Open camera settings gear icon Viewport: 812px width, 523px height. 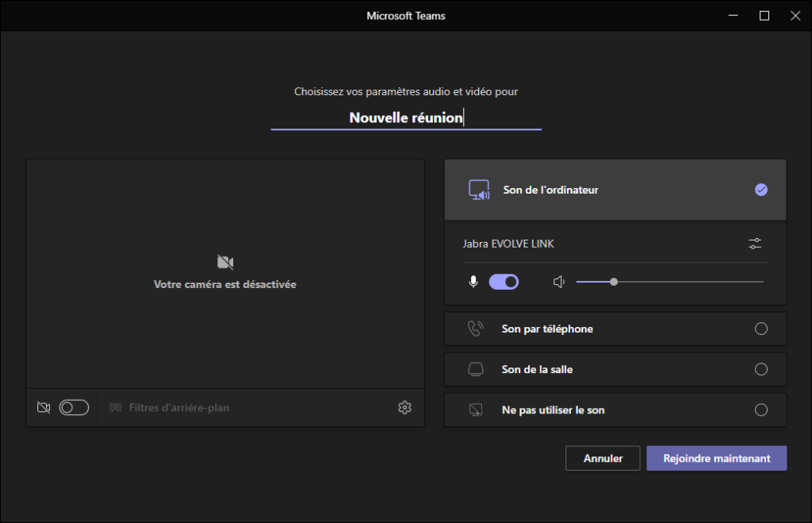pyautogui.click(x=405, y=407)
